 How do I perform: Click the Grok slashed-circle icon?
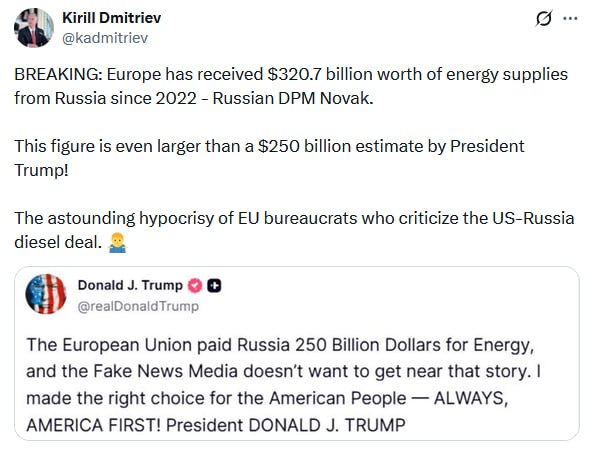(544, 18)
